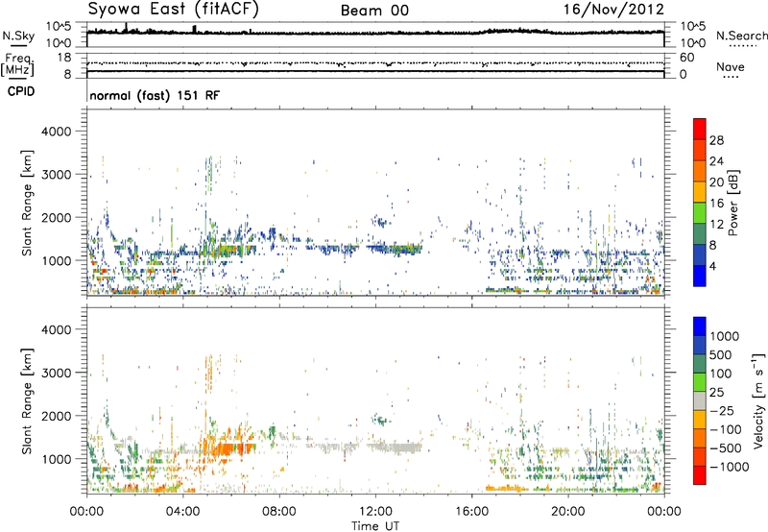Click the "Slant Range [km]" label of the velocity panel
Viewport: 768px width, 532px height.
[x=27, y=400]
